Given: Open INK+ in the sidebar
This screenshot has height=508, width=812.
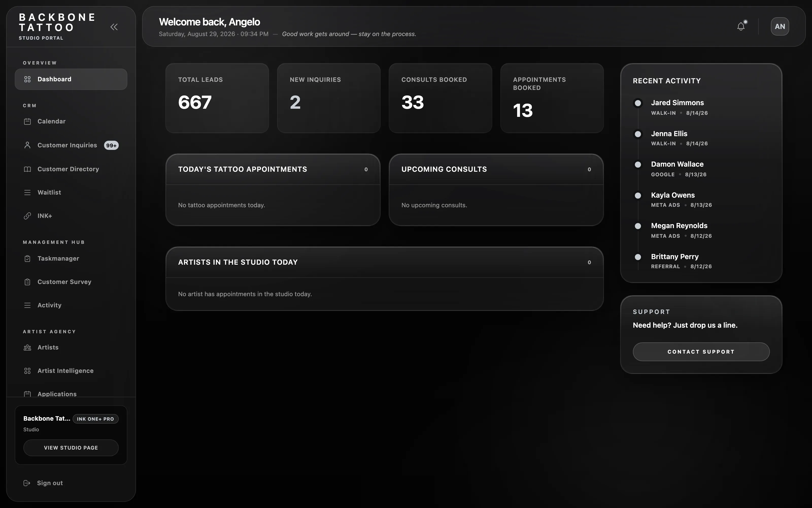Looking at the screenshot, I should pyautogui.click(x=71, y=216).
